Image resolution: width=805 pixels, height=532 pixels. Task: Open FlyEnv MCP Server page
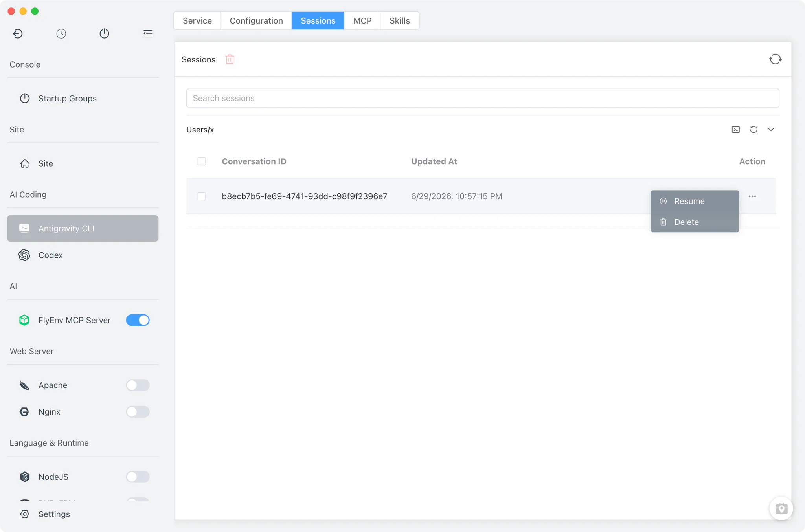click(x=74, y=320)
